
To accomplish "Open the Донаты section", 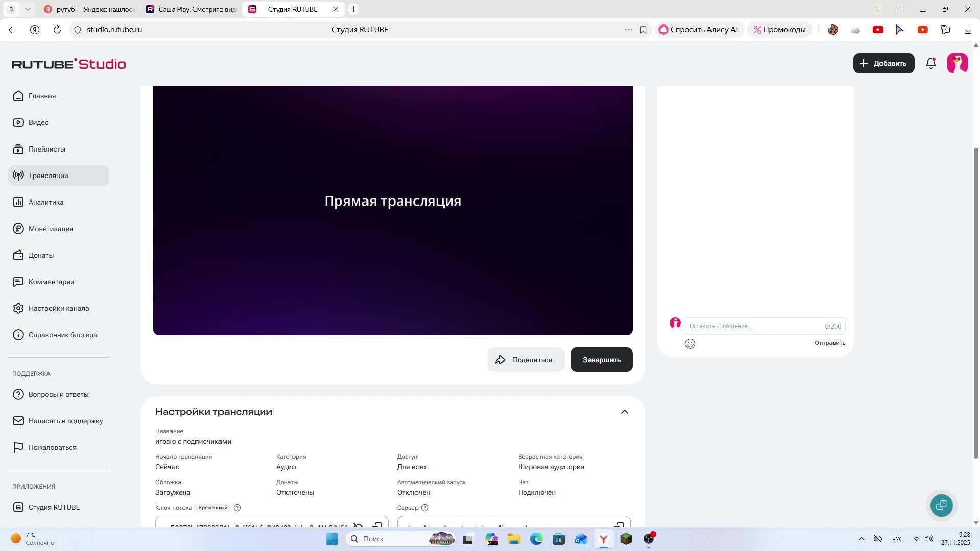I will pyautogui.click(x=41, y=255).
